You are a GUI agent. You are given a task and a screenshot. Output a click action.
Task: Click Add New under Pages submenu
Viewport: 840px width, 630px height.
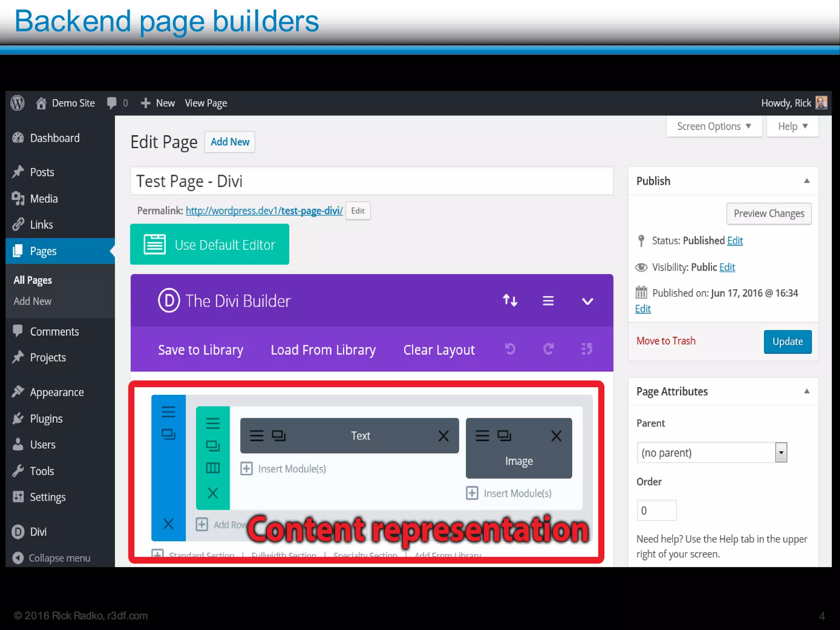pos(32,301)
